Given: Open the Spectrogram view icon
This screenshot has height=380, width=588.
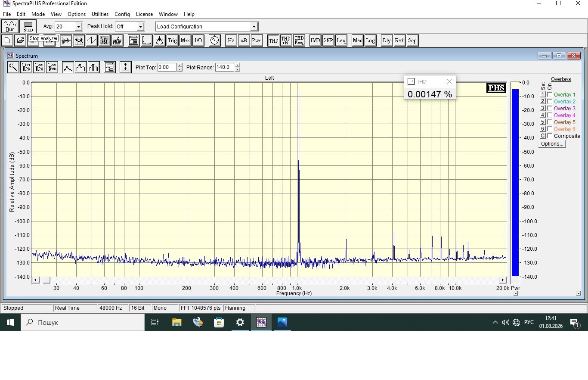Looking at the screenshot, I should point(105,40).
